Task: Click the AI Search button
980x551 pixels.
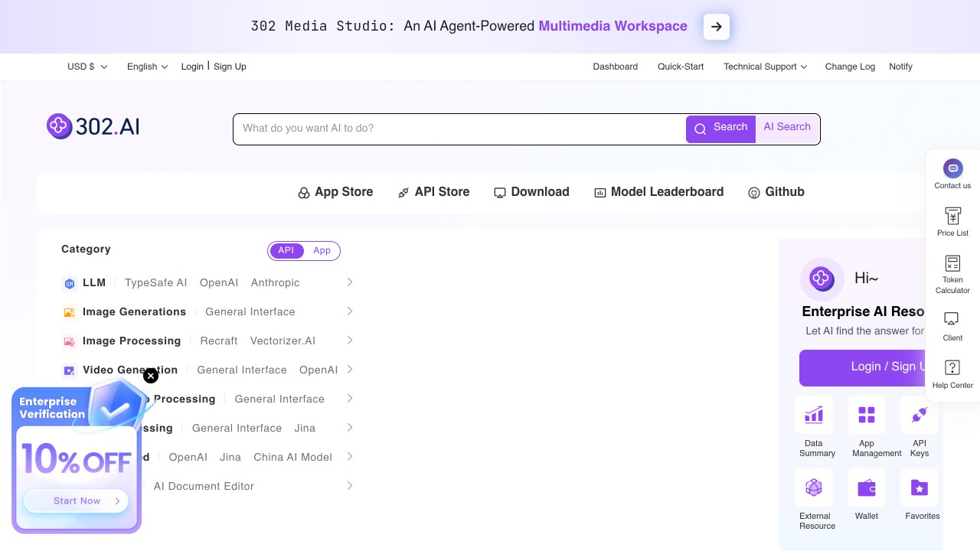Action: point(787,129)
